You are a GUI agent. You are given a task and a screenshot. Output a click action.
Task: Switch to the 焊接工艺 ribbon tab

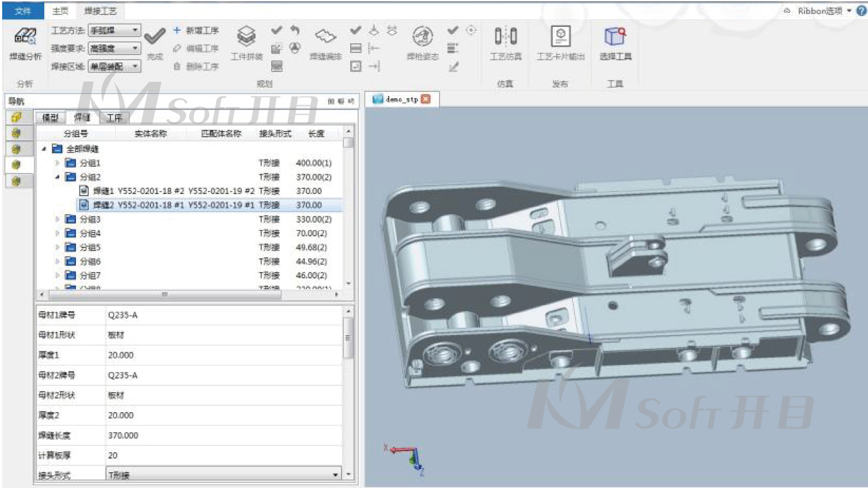[100, 11]
